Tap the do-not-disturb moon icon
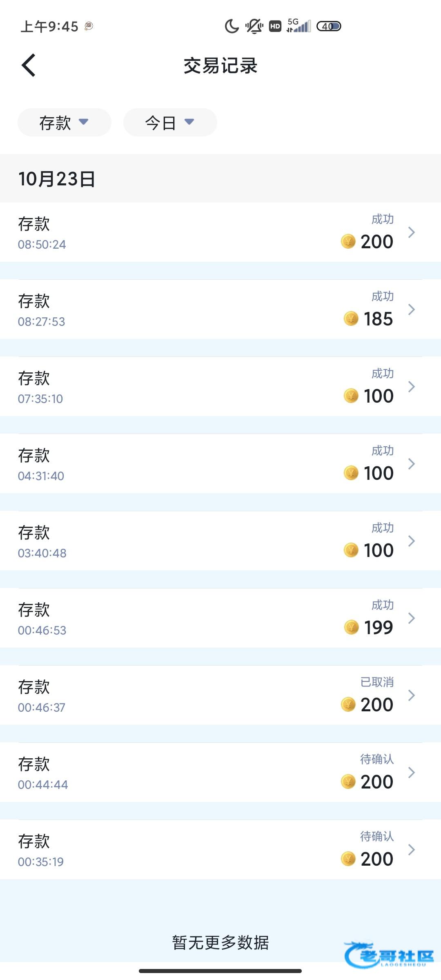Image resolution: width=441 pixels, height=980 pixels. point(232,27)
